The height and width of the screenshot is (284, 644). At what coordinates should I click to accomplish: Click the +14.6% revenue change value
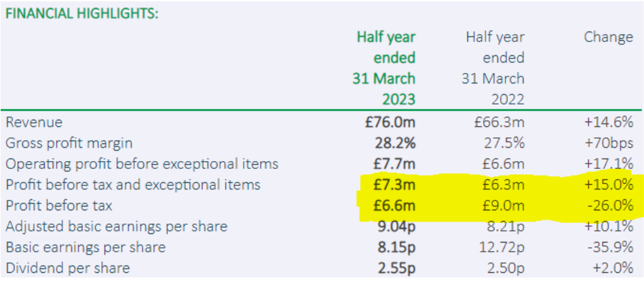pos(609,122)
